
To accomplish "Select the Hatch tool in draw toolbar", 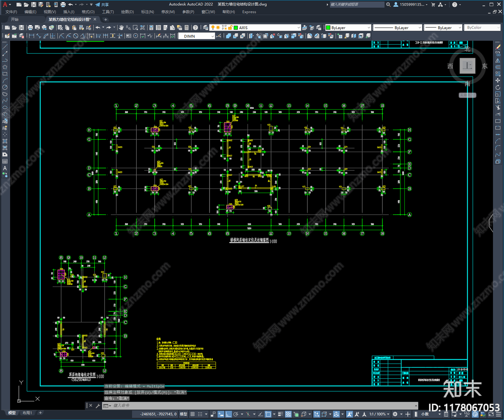I will [x=5, y=141].
